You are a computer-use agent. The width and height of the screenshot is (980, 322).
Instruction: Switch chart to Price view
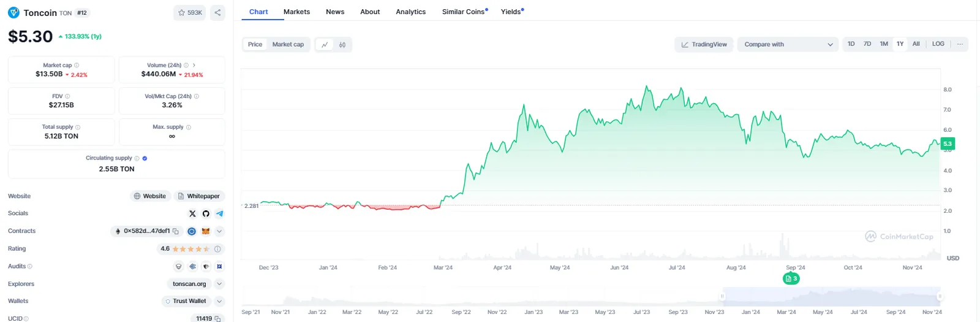255,44
